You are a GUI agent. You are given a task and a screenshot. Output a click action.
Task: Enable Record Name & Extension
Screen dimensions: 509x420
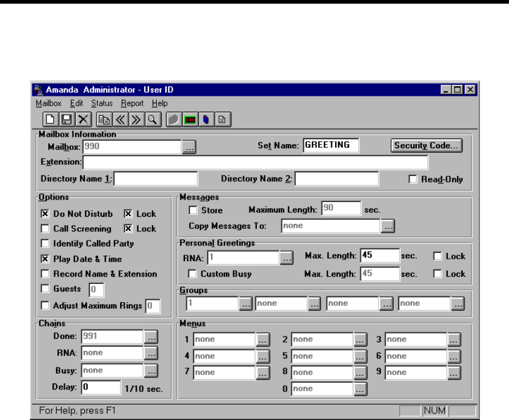pos(45,273)
